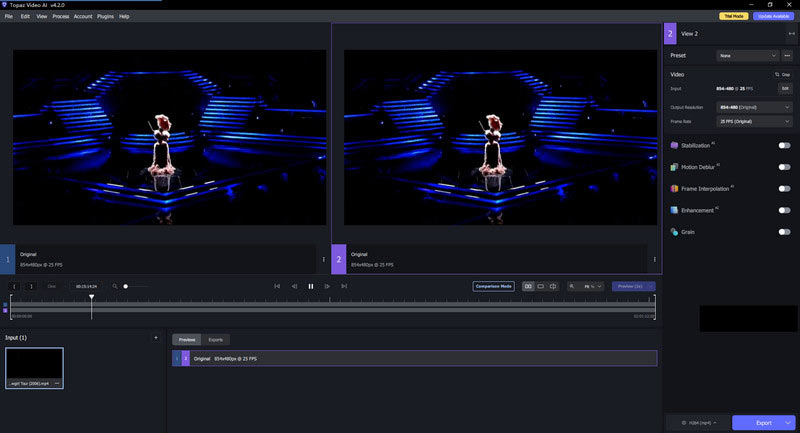Select the side-by-side view layout icon
Screen dimensions: 800x433
pyautogui.click(x=528, y=286)
